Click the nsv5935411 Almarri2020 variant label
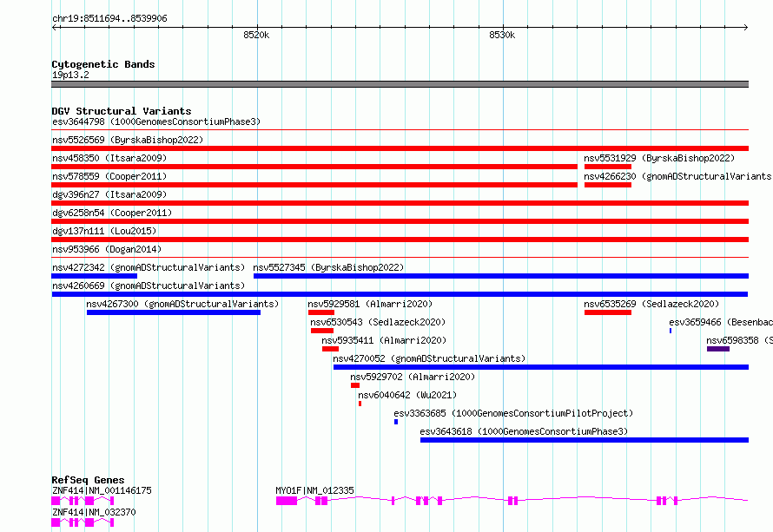This screenshot has height=532, width=773. (384, 340)
